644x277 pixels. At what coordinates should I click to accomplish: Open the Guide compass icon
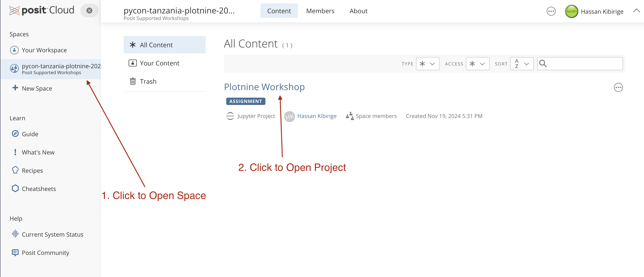(15, 134)
